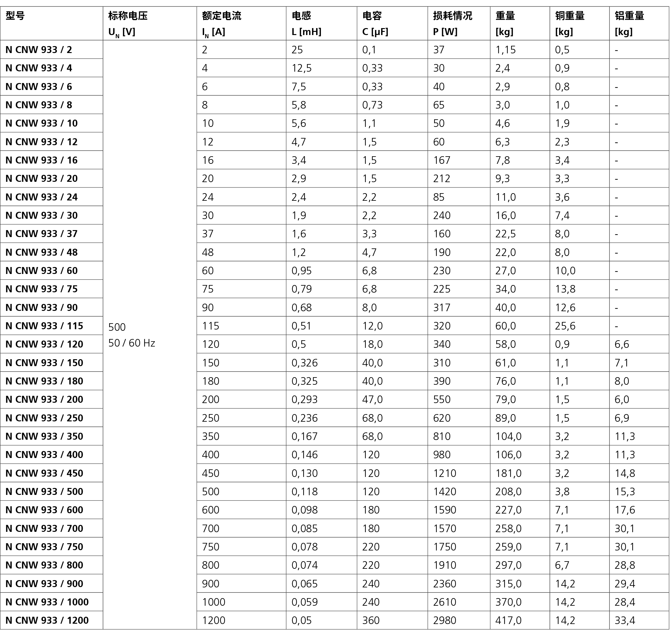672x636 pixels.
Task: Select model cell N CNW 933 / 750
Action: (51, 546)
